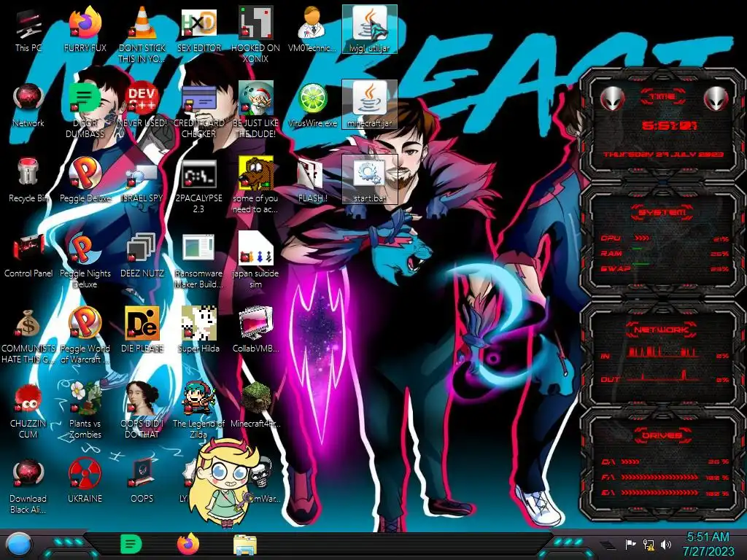Open the FLASH ! desktop icon

[x=312, y=180]
